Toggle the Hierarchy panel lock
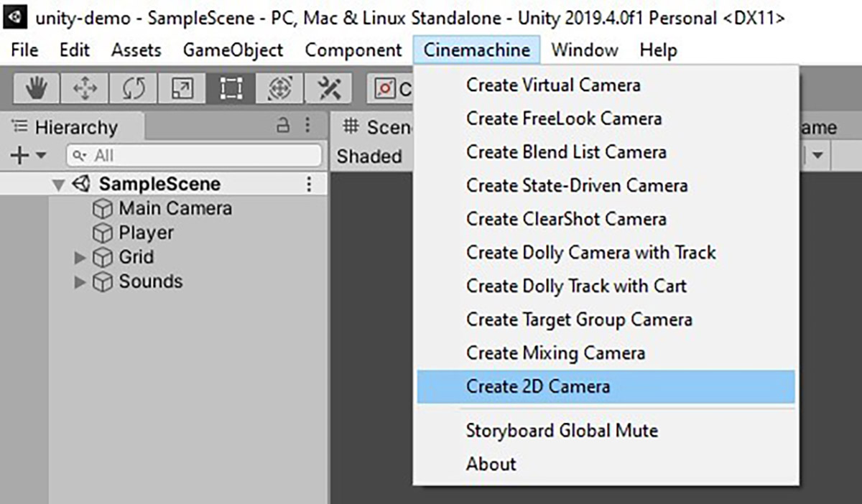The width and height of the screenshot is (862, 504). (x=283, y=126)
